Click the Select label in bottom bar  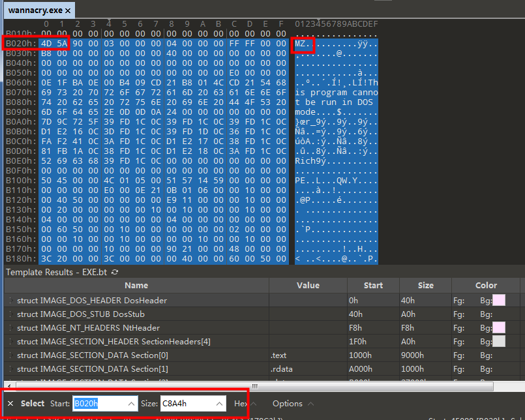[33, 403]
